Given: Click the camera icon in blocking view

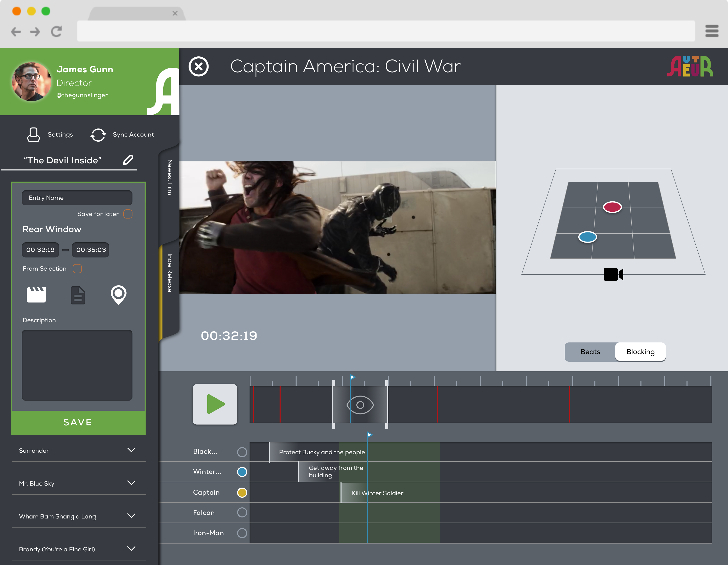Looking at the screenshot, I should 613,274.
